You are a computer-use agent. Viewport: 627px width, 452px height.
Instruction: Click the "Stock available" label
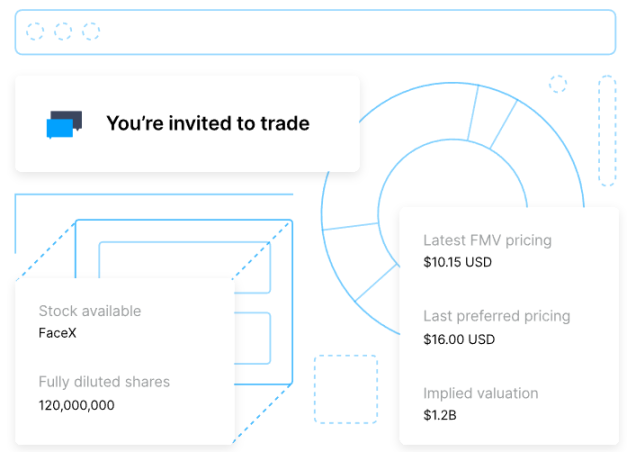[x=90, y=311]
